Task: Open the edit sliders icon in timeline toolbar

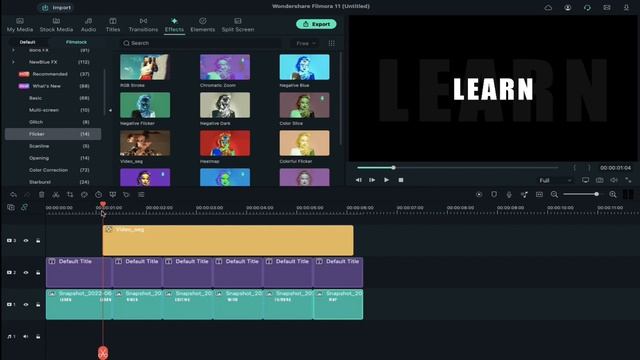Action: (141, 195)
